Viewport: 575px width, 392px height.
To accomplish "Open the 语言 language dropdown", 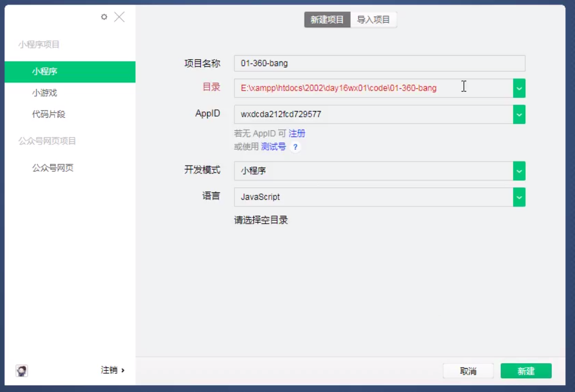I will (x=519, y=197).
